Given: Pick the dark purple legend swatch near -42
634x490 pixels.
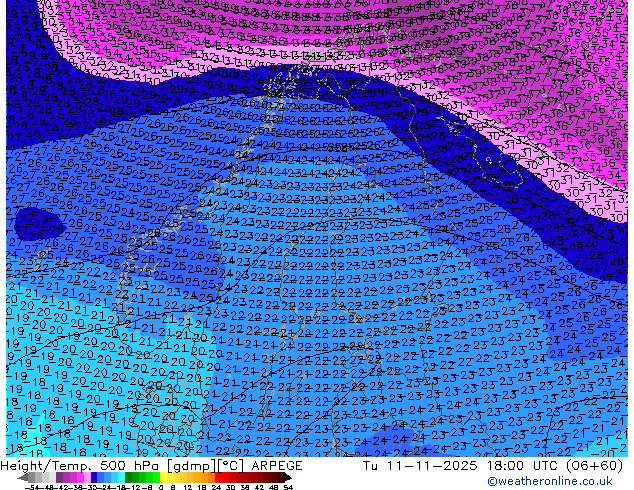Looking at the screenshot, I should [x=59, y=477].
